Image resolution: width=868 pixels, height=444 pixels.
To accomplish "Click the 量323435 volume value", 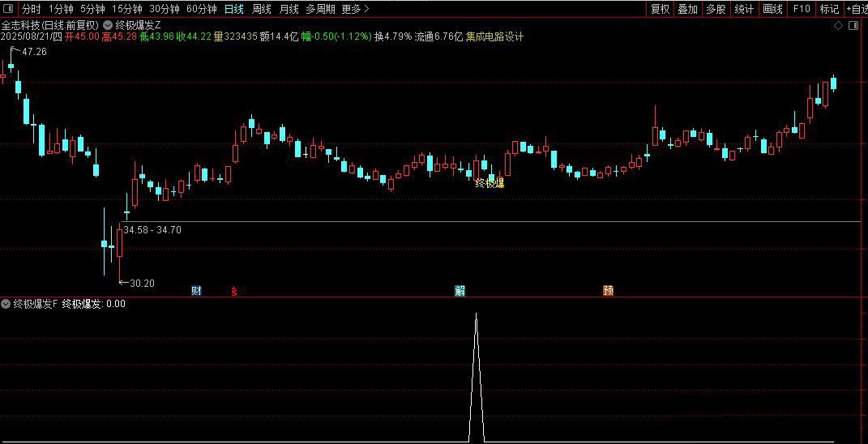I will 235,37.
